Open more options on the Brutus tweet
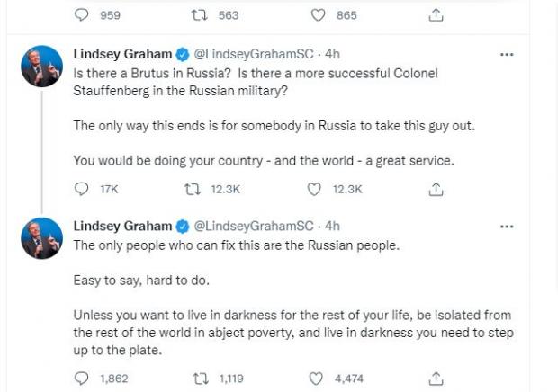558x392 pixels. tap(507, 55)
